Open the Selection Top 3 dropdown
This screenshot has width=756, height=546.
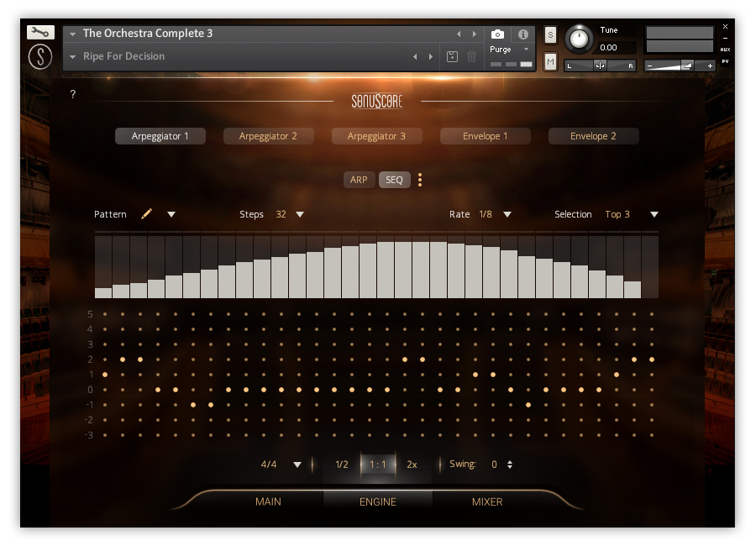(654, 214)
